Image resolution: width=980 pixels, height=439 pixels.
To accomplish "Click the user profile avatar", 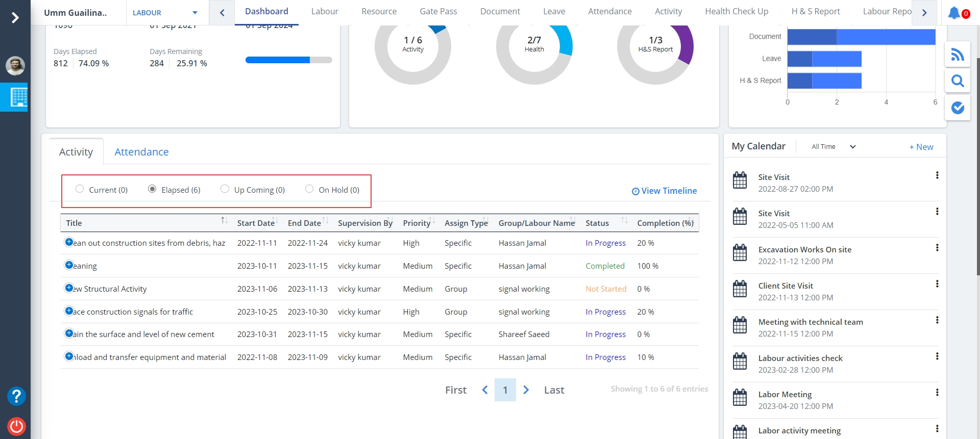I will (15, 66).
